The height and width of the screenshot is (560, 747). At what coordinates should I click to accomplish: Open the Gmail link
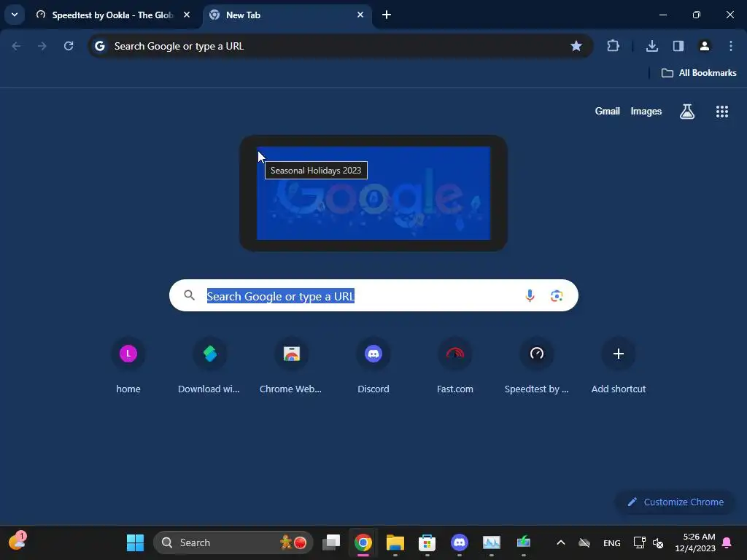pos(608,111)
